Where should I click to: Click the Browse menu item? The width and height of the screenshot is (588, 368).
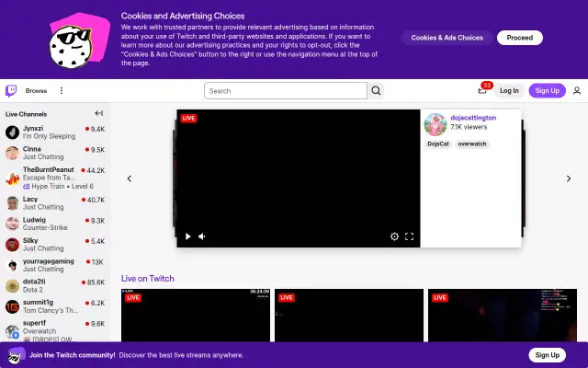pos(36,90)
